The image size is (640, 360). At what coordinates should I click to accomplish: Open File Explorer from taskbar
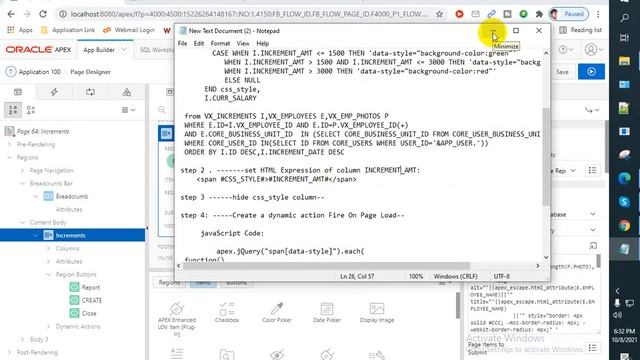point(624,61)
